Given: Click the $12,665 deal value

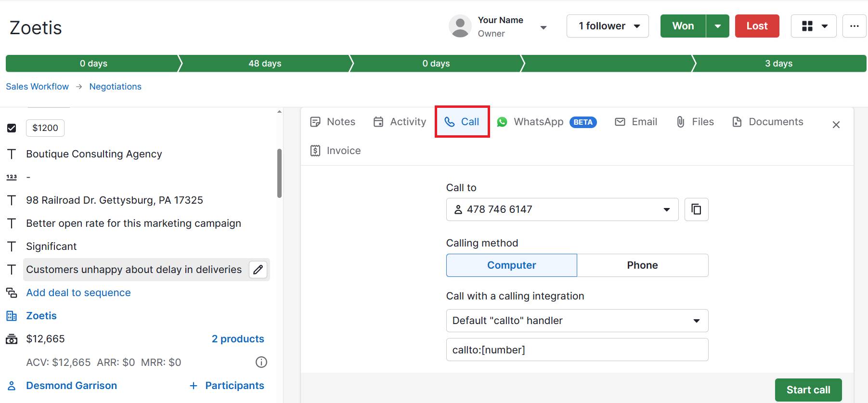Looking at the screenshot, I should pos(45,339).
